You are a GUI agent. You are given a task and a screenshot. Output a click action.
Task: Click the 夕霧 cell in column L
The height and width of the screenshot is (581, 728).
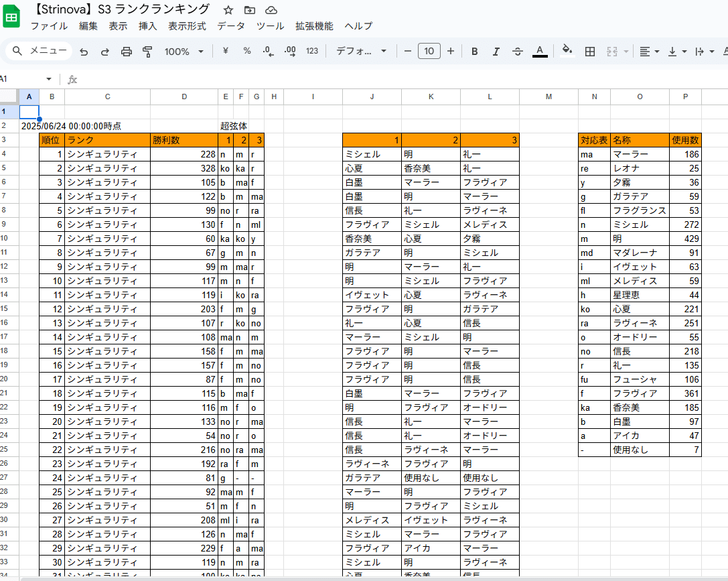pos(490,239)
